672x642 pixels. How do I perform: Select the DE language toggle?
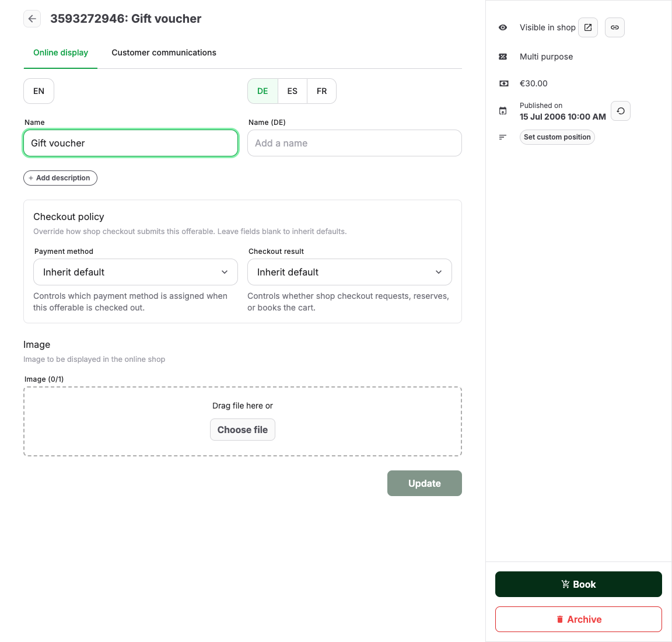click(262, 91)
